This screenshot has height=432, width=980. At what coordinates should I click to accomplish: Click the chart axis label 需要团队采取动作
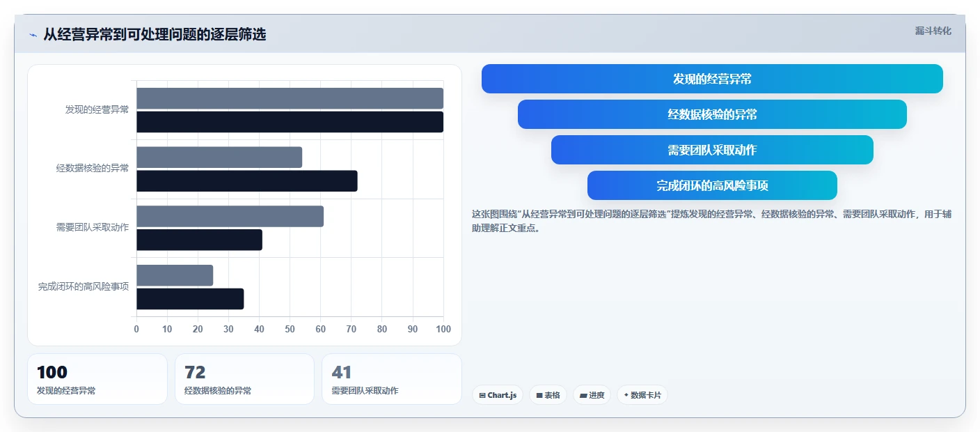coord(93,227)
